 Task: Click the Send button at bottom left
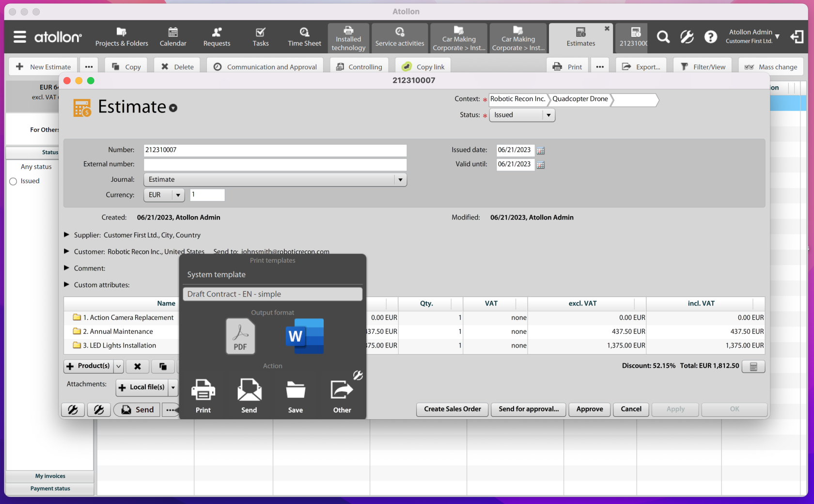tap(137, 410)
